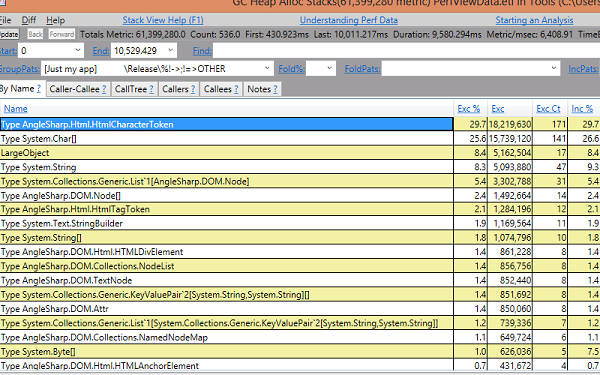The width and height of the screenshot is (600, 375).
Task: Open the By Name tab help question mark
Action: [38, 89]
